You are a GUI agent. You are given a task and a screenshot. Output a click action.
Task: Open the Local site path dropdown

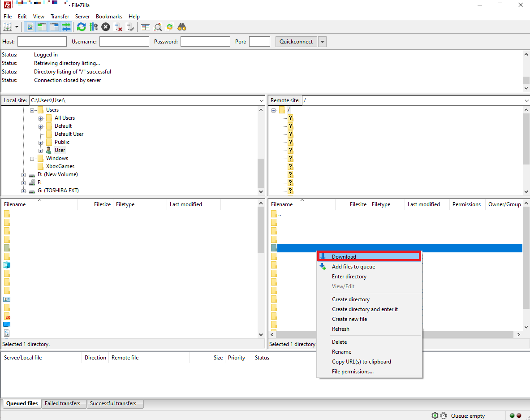coord(261,100)
